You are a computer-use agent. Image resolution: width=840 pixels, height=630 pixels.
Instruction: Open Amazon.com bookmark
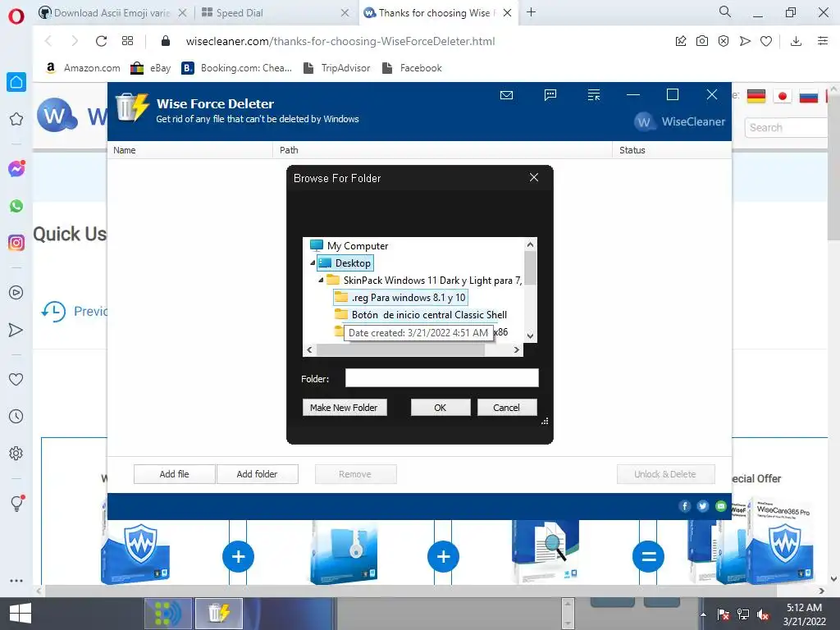83,68
